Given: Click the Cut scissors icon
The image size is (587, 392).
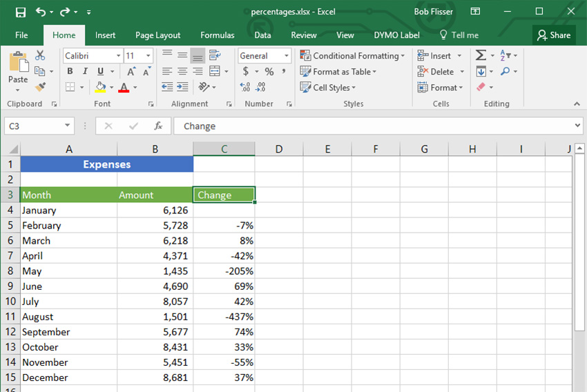Looking at the screenshot, I should click(x=40, y=55).
